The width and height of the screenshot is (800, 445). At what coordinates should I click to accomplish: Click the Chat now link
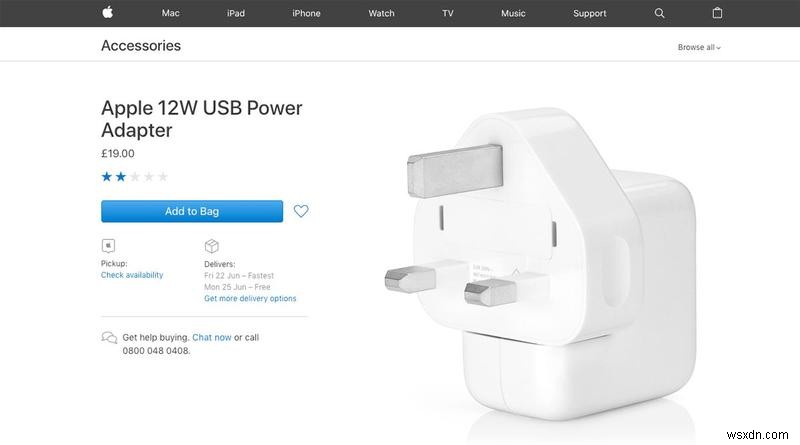212,337
